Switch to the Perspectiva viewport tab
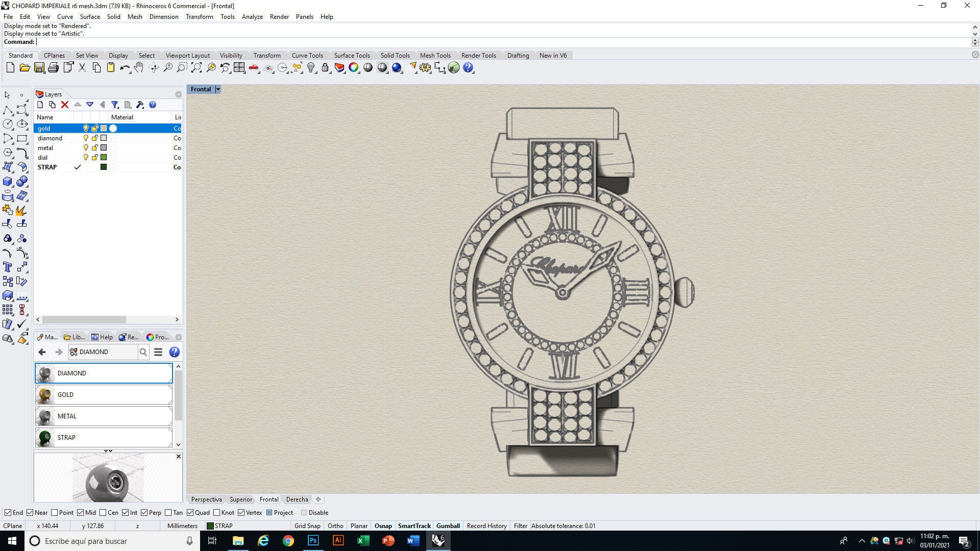Image resolution: width=980 pixels, height=551 pixels. tap(206, 499)
